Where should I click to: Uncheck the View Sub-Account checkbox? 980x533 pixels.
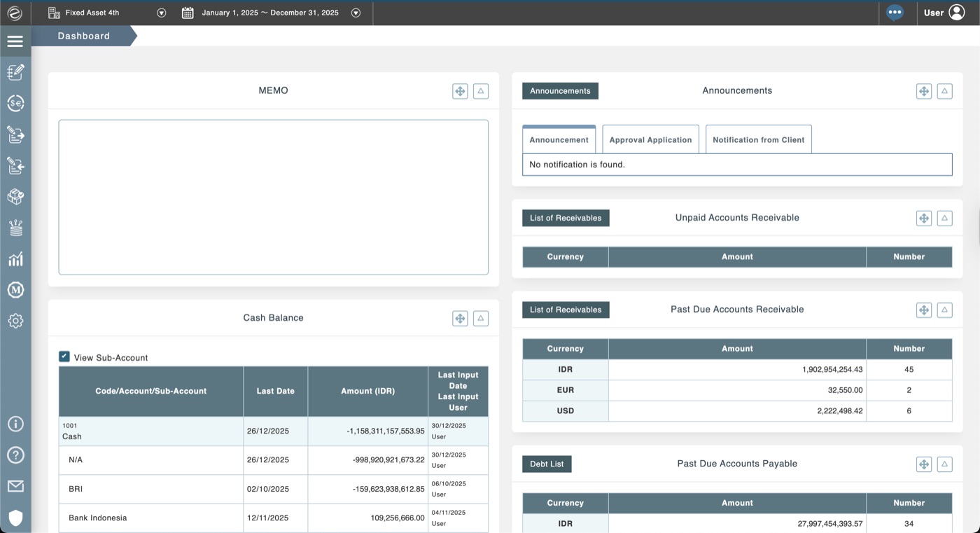pyautogui.click(x=64, y=356)
